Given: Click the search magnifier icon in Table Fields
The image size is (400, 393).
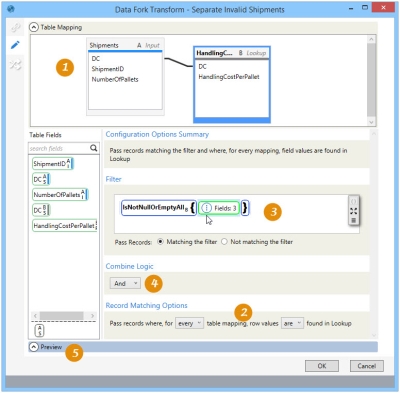Looking at the screenshot, I should pos(94,148).
